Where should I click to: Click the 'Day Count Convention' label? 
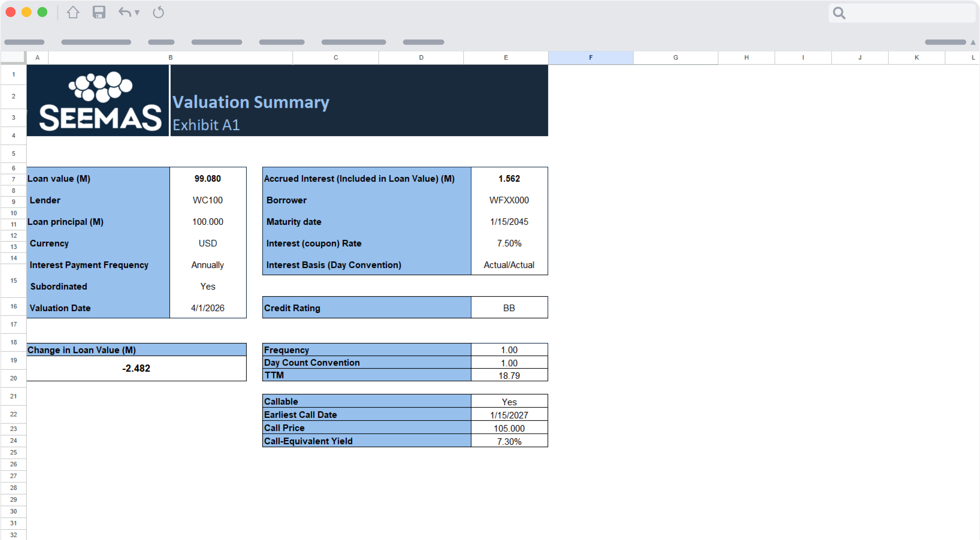(x=312, y=362)
